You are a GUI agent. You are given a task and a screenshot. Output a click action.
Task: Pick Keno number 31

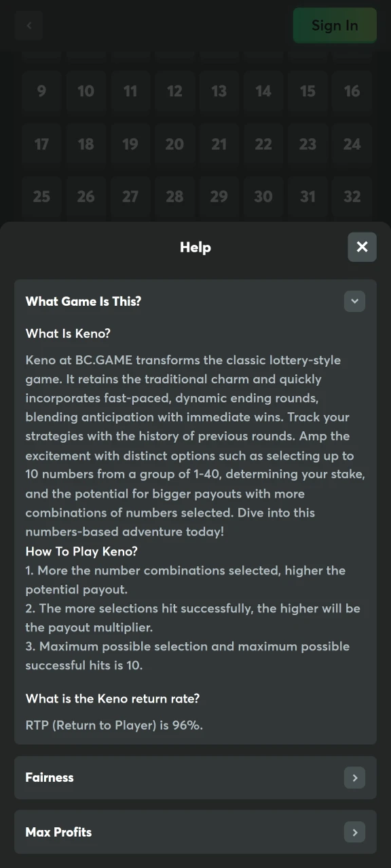[x=308, y=197]
